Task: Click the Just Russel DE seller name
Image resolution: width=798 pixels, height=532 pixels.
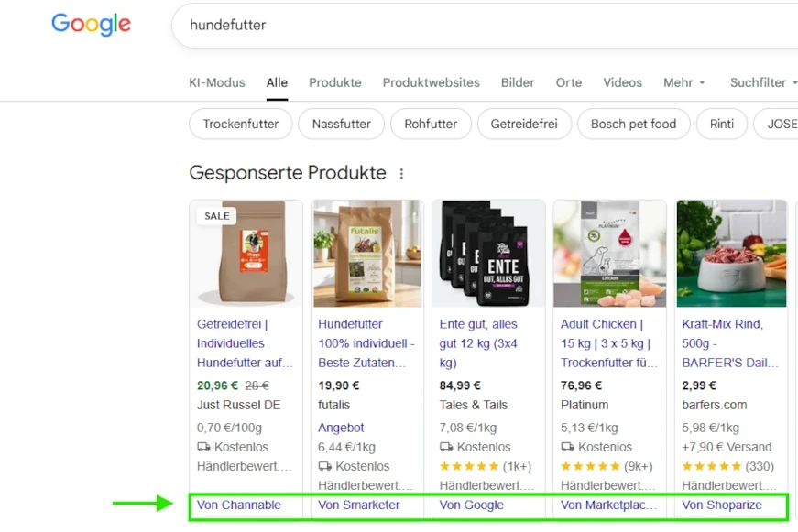Action: pos(239,405)
